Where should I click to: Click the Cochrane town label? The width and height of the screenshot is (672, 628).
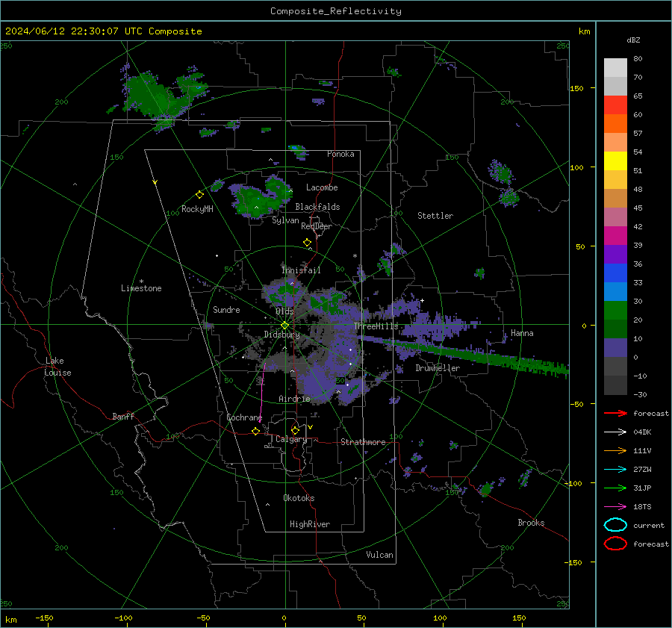coord(244,417)
